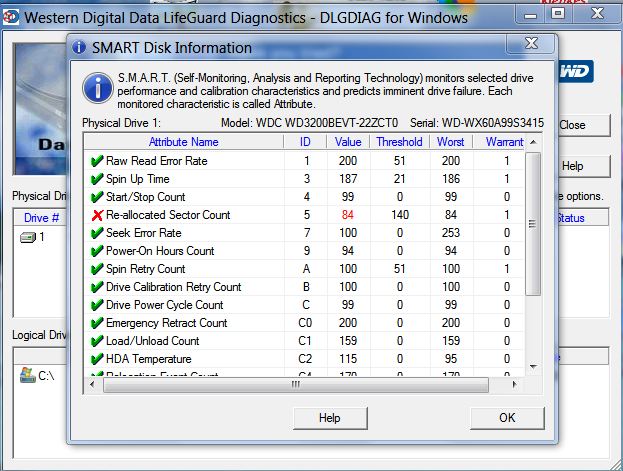Click the green check icon beside Seek Error Rate
The image size is (623, 471).
(x=97, y=233)
